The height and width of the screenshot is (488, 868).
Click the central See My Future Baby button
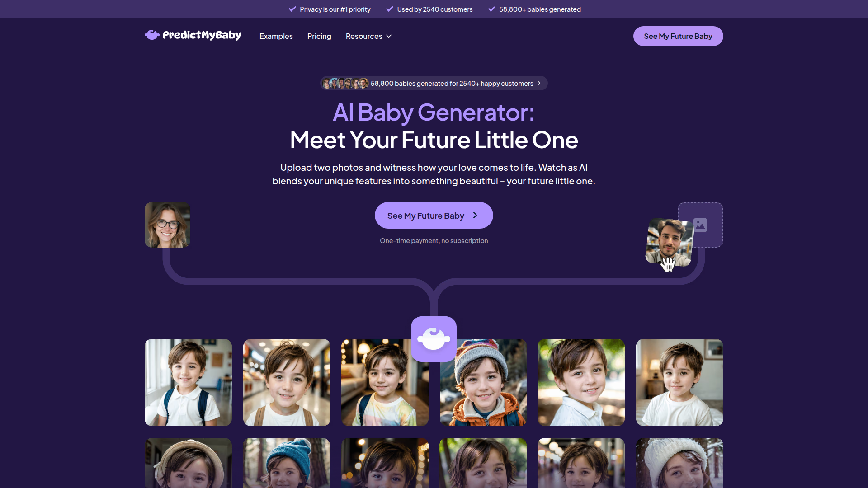[x=434, y=216]
